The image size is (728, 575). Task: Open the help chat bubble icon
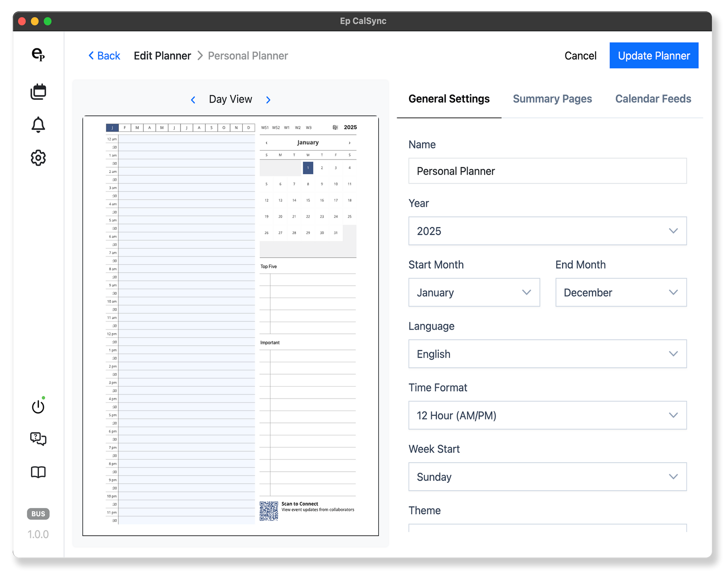[x=38, y=439]
